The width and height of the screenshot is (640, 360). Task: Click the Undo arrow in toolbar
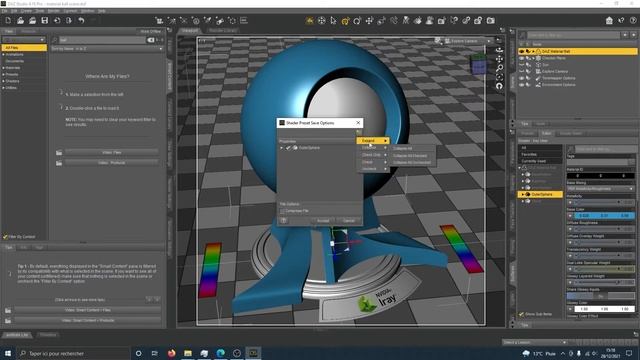coord(81,20)
